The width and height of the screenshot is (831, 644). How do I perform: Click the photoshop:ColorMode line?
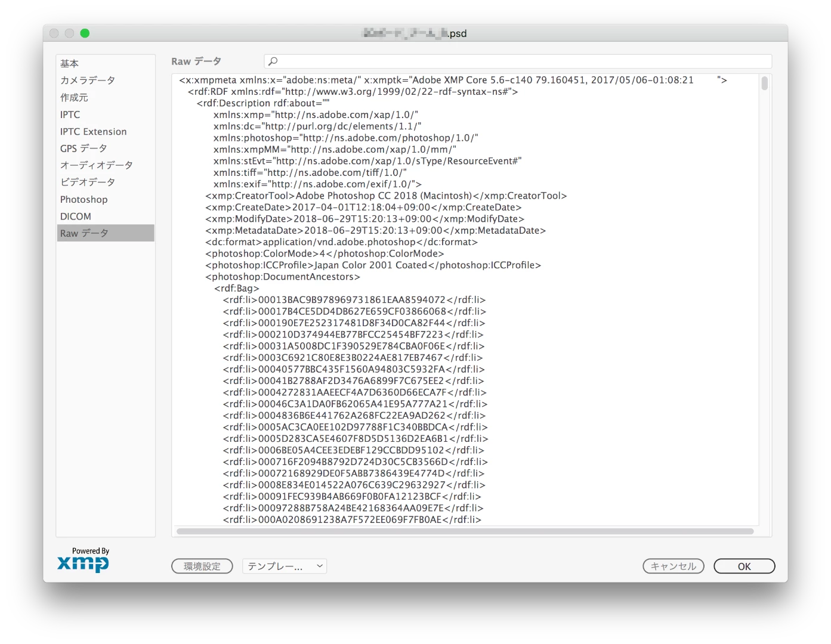coord(325,253)
